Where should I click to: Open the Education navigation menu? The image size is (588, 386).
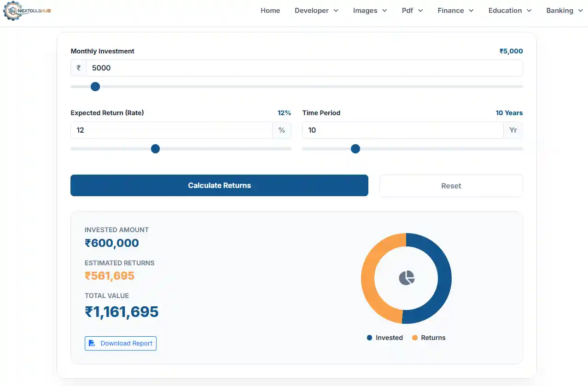[510, 11]
